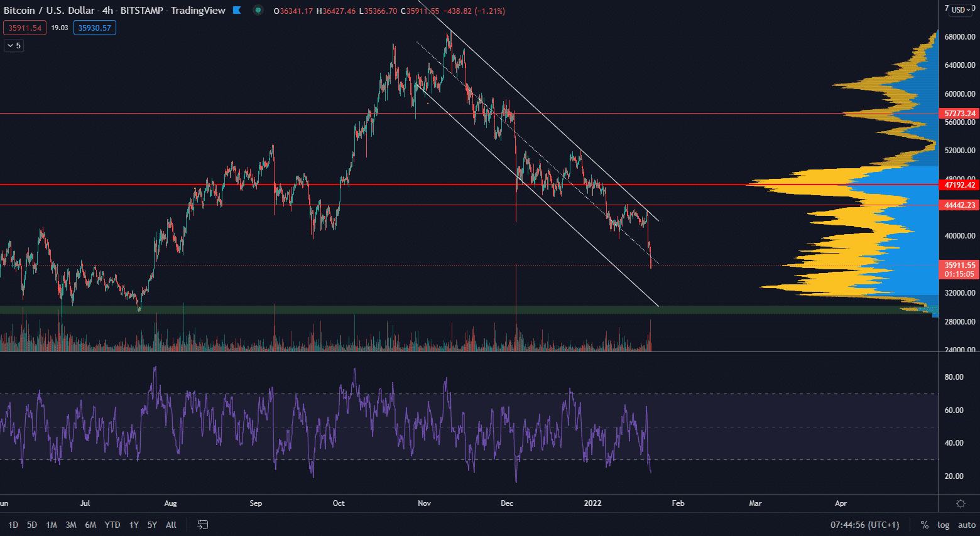Click the red 35911.54 sell price box
The width and height of the screenshot is (980, 536).
point(24,28)
